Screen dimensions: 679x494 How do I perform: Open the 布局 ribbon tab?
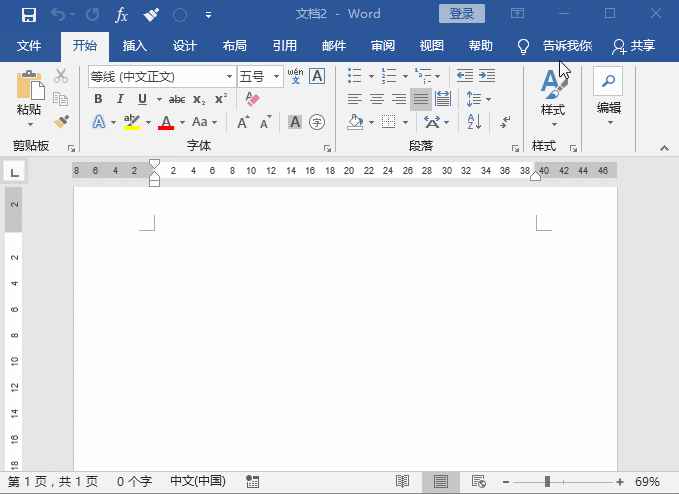(x=235, y=46)
